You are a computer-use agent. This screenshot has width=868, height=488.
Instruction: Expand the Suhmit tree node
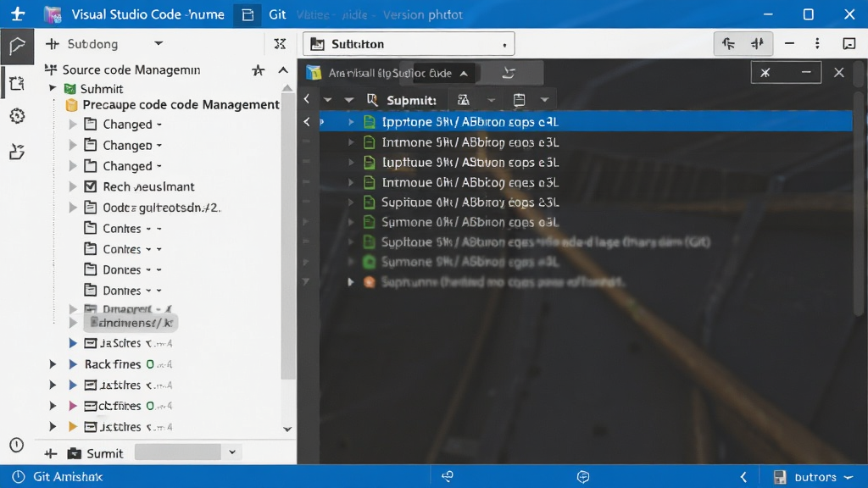(x=53, y=88)
